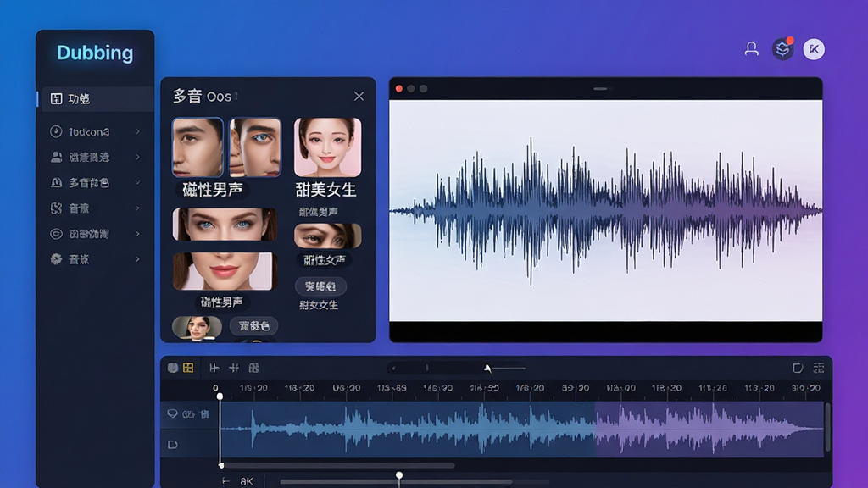Select the woman with blue eyes thumbnail
This screenshot has width=868, height=488.
pos(225,224)
